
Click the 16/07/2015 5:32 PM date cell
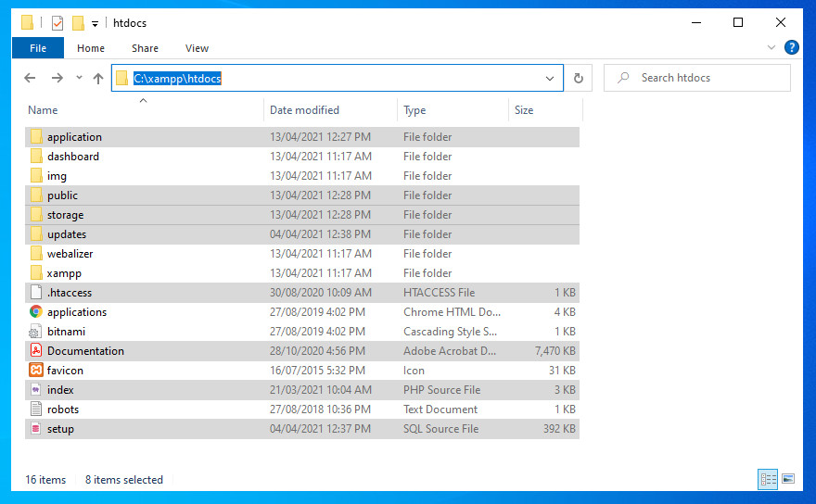coord(317,370)
